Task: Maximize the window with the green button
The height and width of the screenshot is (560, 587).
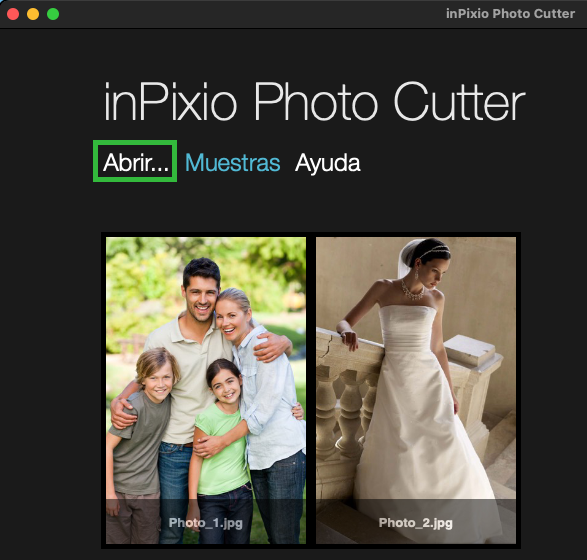Action: pyautogui.click(x=53, y=14)
